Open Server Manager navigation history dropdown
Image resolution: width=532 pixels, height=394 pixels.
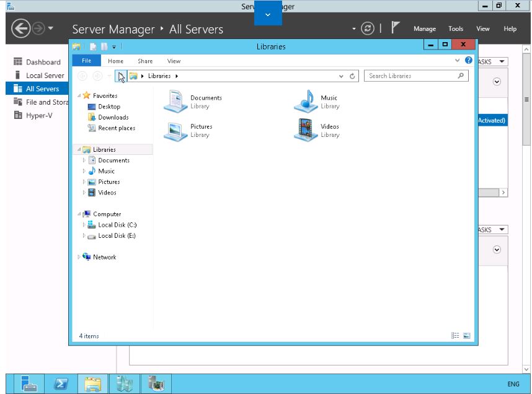tap(51, 28)
